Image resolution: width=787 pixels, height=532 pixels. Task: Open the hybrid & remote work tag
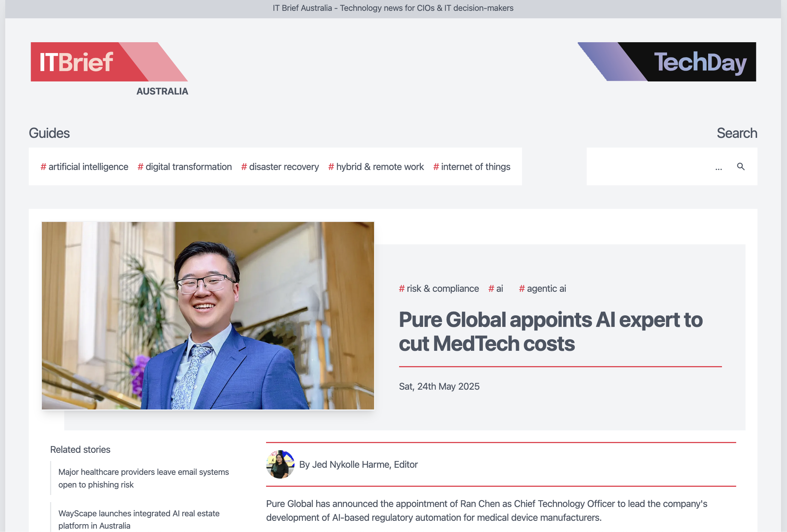376,167
